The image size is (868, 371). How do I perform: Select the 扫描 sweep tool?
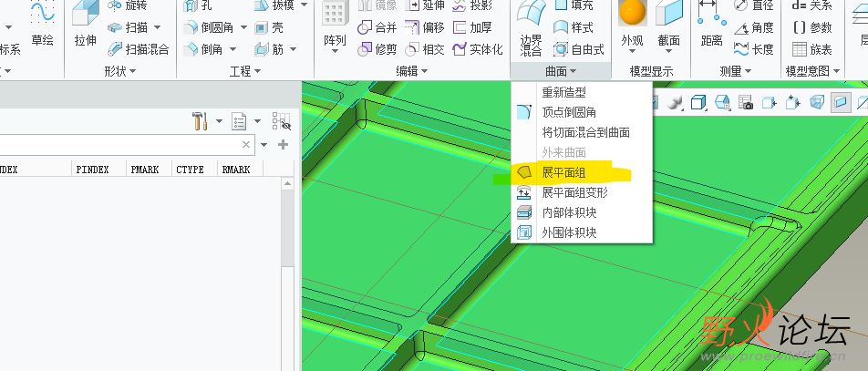click(x=128, y=27)
